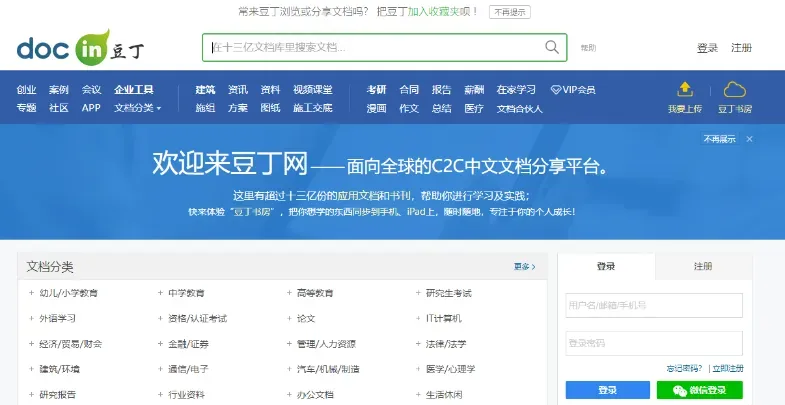The height and width of the screenshot is (405, 785).
Task: Open the 漫画 navigation item
Action: (376, 108)
